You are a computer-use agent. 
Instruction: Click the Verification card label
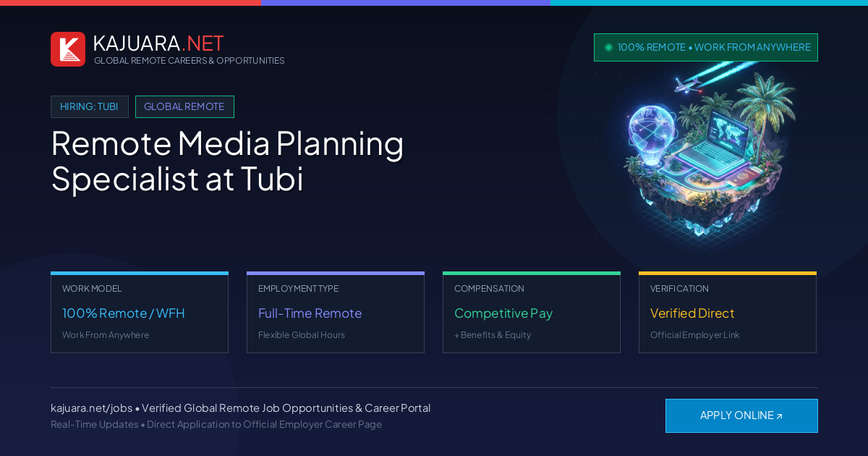tap(679, 289)
